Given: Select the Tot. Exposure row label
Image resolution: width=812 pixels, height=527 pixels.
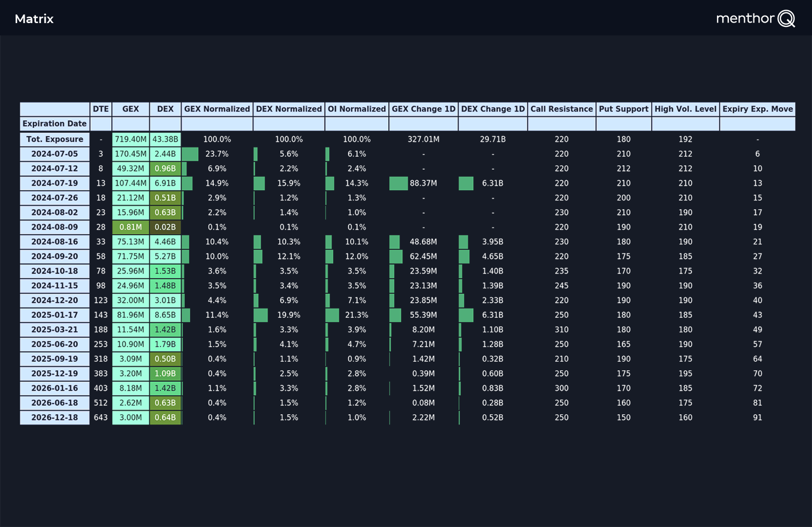Looking at the screenshot, I should (x=54, y=139).
